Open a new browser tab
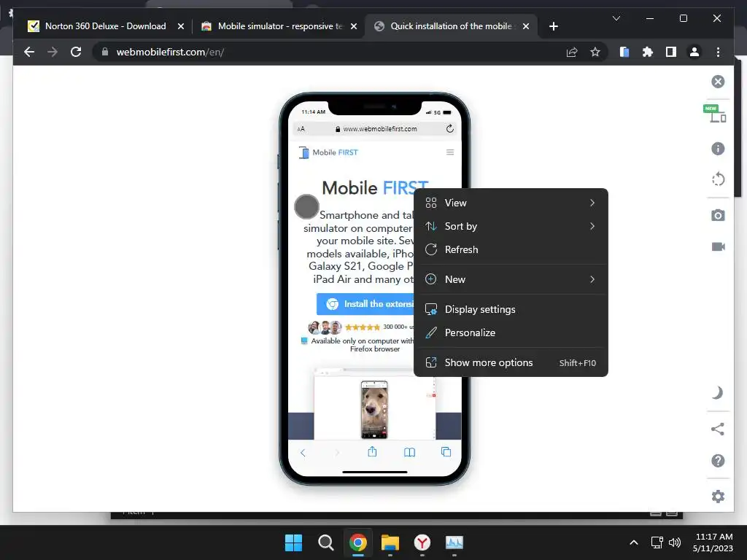This screenshot has width=747, height=560. 553,26
